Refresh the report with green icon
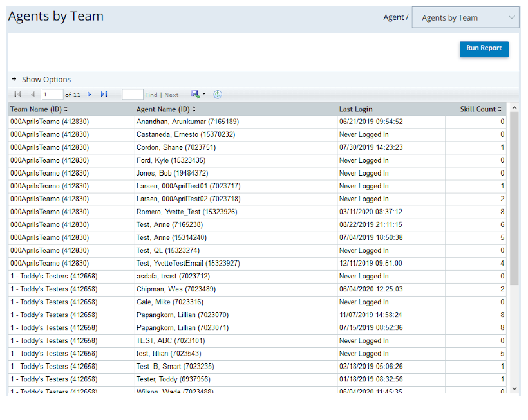The height and width of the screenshot is (420, 528). (218, 95)
